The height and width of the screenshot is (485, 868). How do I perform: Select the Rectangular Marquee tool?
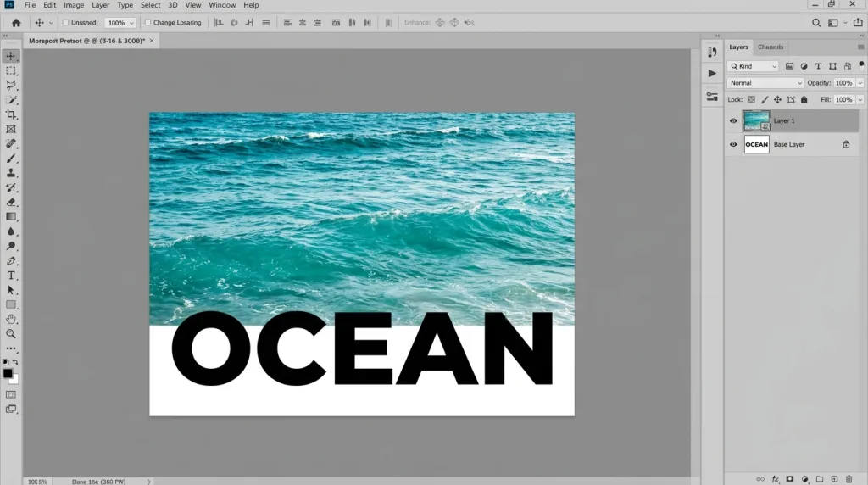(x=11, y=71)
